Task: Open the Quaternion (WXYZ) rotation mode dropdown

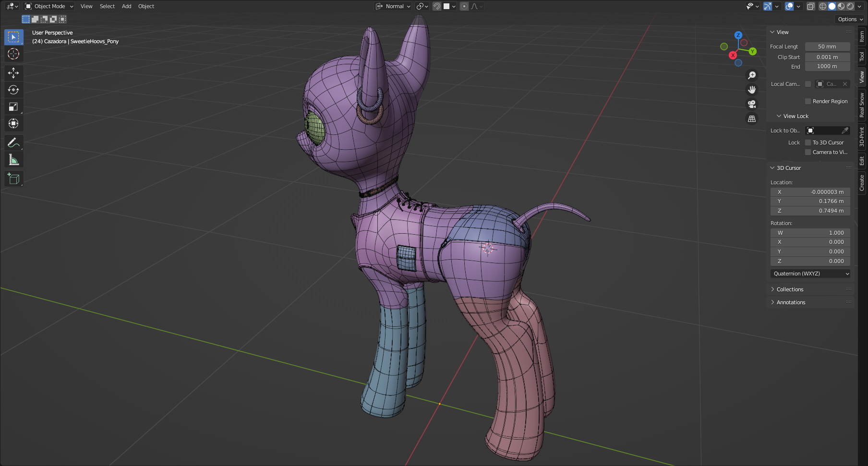Action: pyautogui.click(x=810, y=274)
